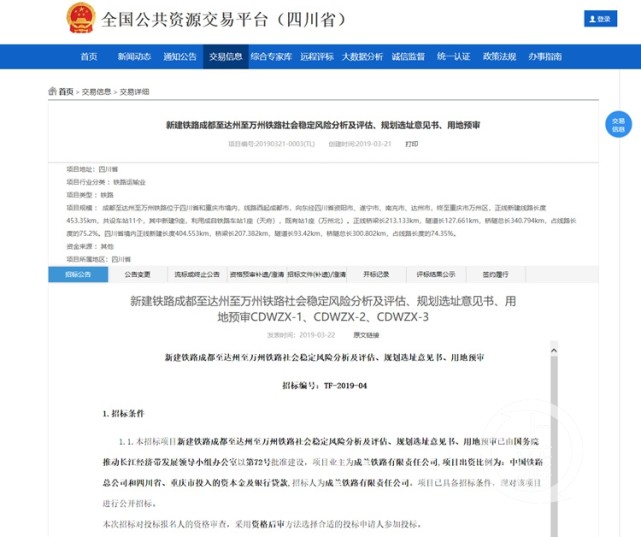Switch to the 流标或终止公告 tab
Screen dimensions: 641x537
(x=197, y=274)
